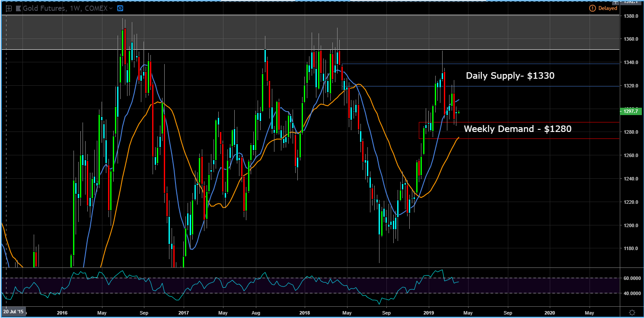Screen dimensions: 644x318
Task: Click the orange Delayed label text
Action: click(607, 8)
